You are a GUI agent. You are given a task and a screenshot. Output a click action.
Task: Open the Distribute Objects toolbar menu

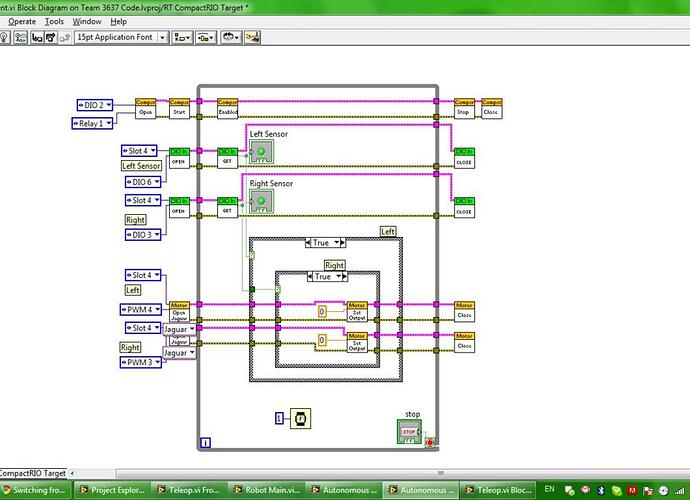pos(206,38)
